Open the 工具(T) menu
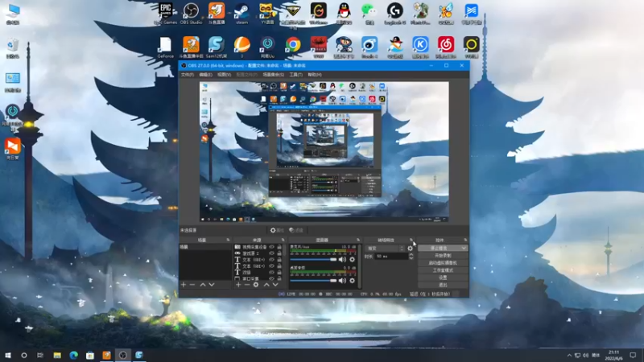 click(295, 75)
